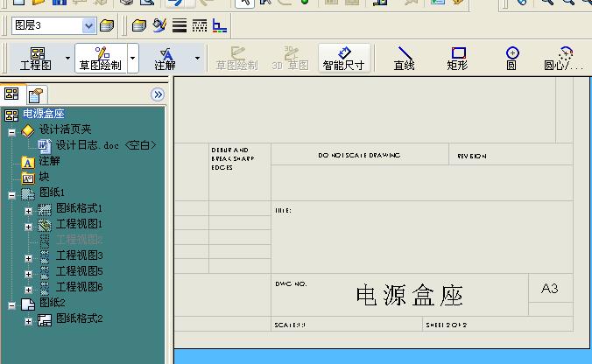Expand the 工程视图6 node
Viewport: 592px width, 364px height.
click(x=28, y=290)
